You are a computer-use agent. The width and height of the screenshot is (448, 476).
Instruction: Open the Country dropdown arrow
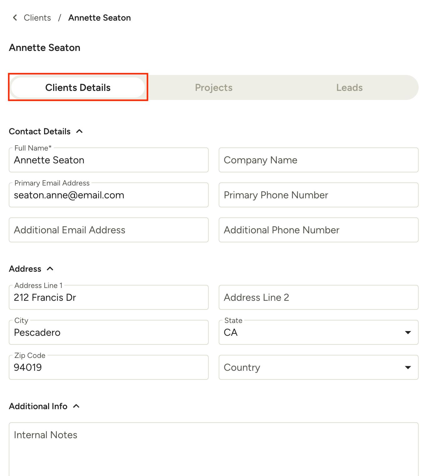[x=408, y=367]
